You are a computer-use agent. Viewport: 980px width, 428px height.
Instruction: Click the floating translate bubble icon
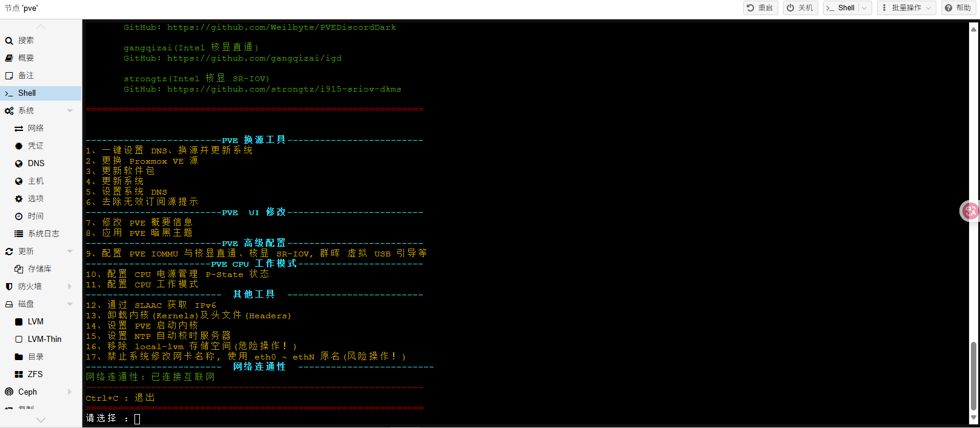[970, 211]
